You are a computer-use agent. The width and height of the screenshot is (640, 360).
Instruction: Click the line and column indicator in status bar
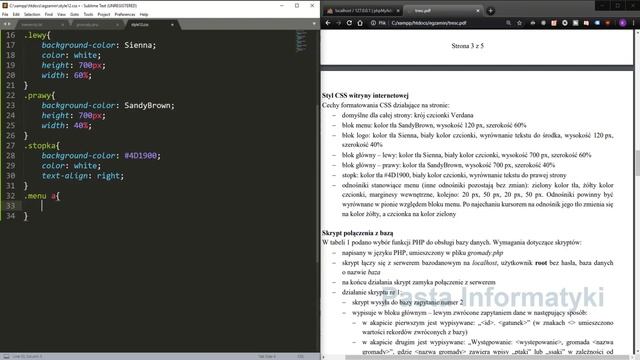tap(27, 356)
